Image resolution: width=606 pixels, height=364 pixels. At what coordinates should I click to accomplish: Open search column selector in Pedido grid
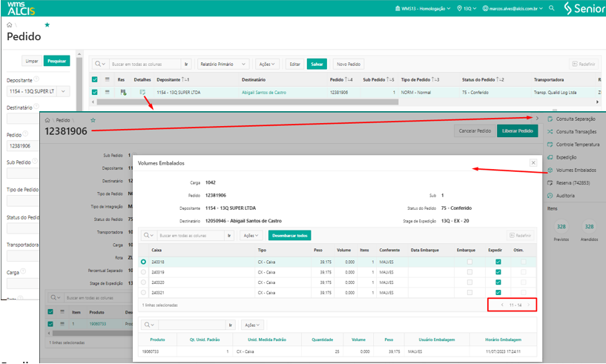coord(100,64)
